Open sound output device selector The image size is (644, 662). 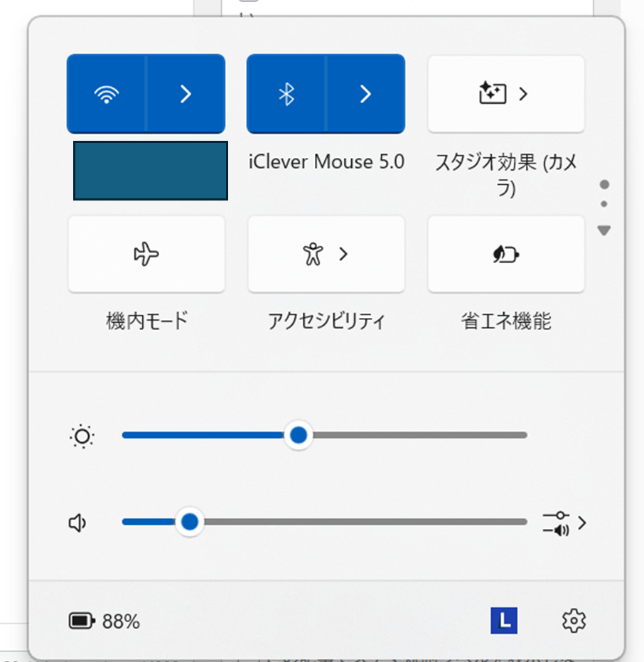(564, 523)
